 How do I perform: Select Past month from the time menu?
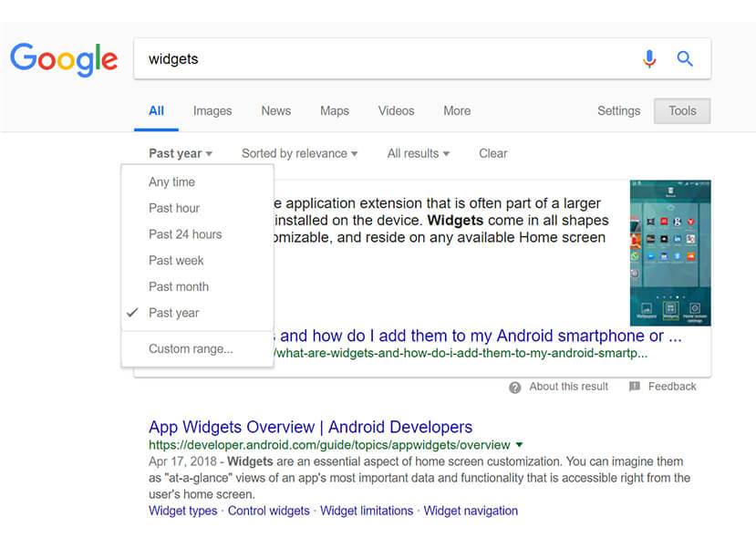[178, 286]
